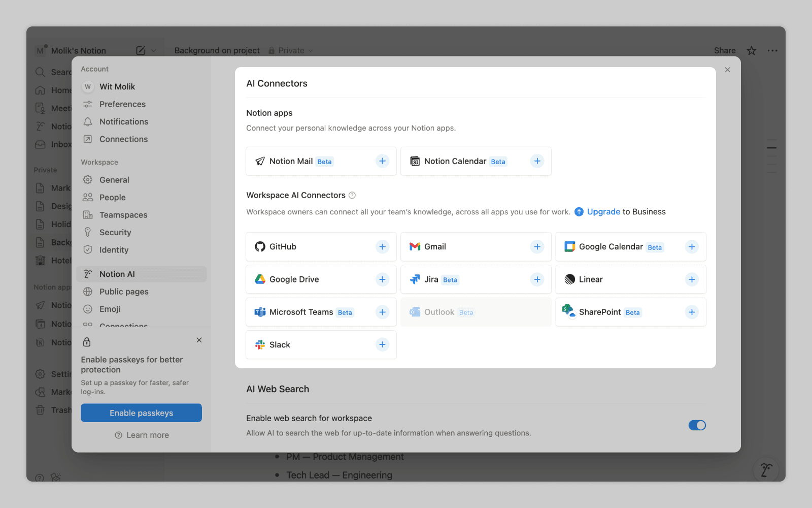Screen dimensions: 812x508
Task: Dismiss the passkeys prompt
Action: click(x=199, y=340)
